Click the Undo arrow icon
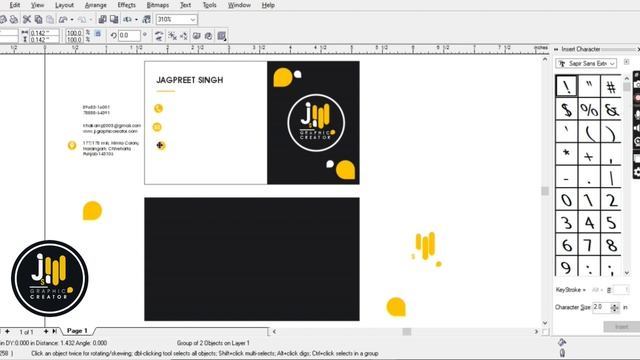 (x=63, y=19)
